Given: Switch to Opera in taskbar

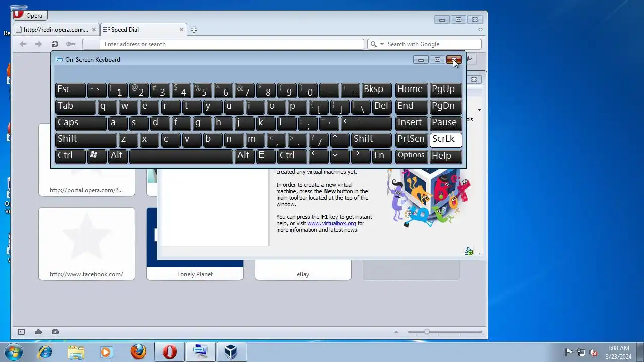Looking at the screenshot, I should click(169, 352).
